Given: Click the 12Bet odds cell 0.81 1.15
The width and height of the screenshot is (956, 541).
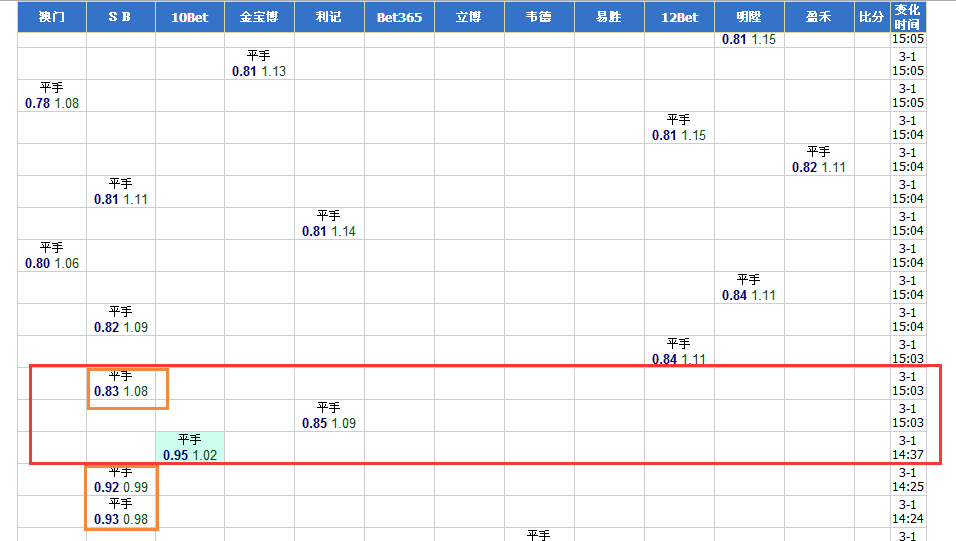Looking at the screenshot, I should [x=679, y=127].
